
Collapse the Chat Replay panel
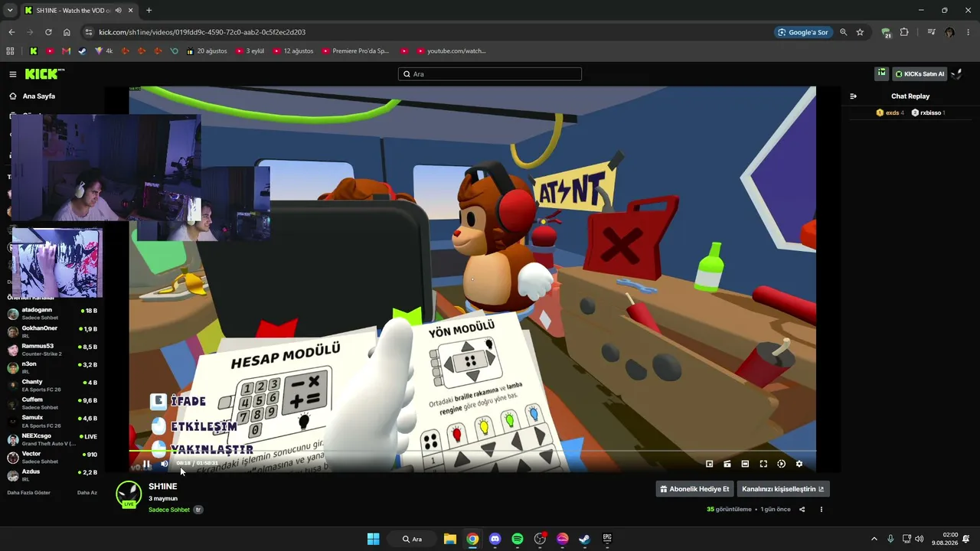[853, 96]
